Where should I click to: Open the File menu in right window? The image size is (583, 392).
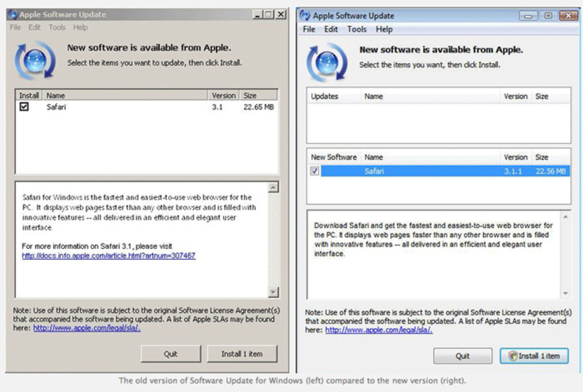click(309, 29)
